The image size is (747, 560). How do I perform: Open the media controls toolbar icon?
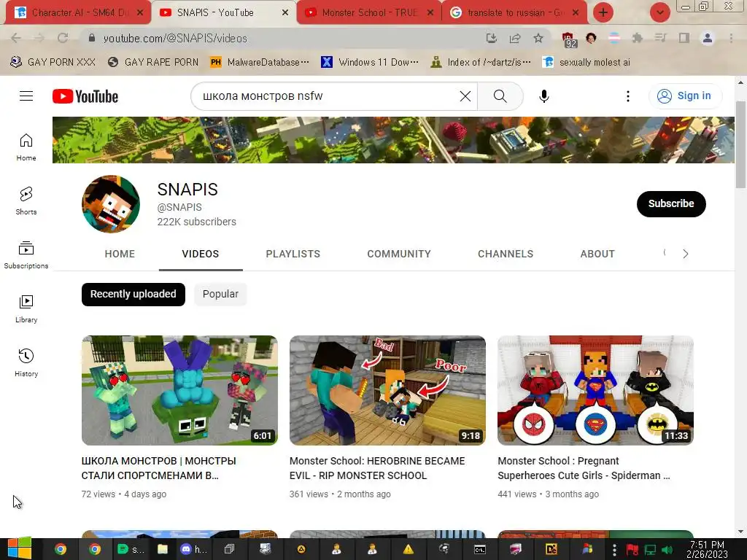pos(661,38)
